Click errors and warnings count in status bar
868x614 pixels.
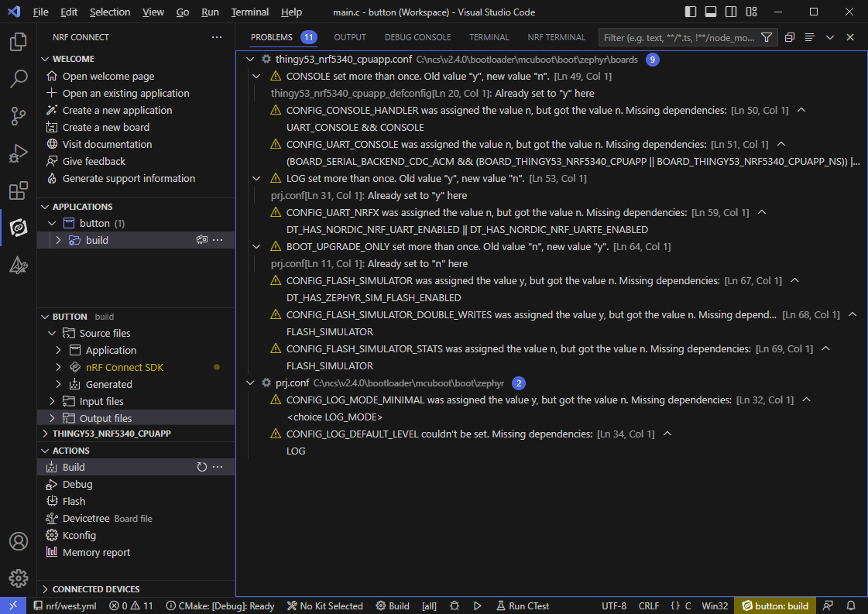[x=131, y=605]
